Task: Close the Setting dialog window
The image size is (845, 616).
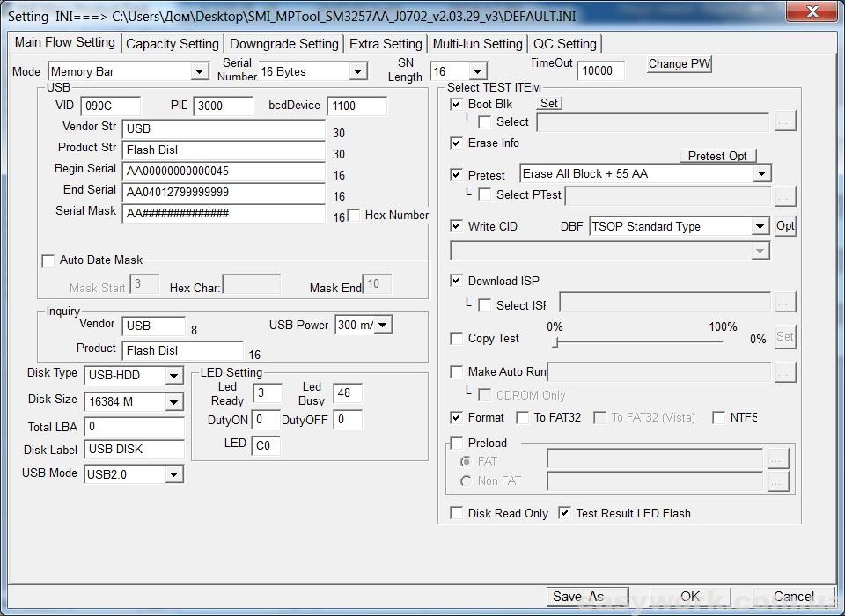Action: [x=812, y=11]
